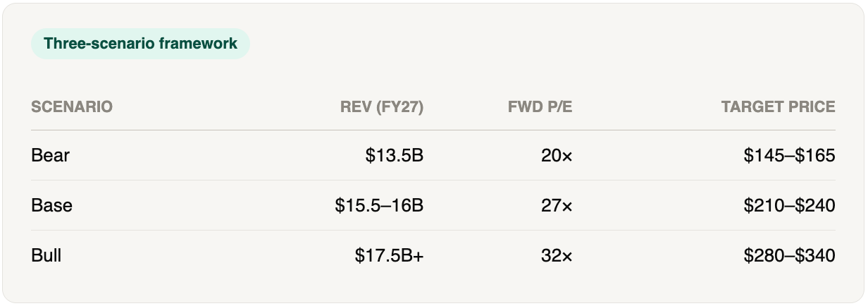Select the Bull scenario label

[x=46, y=255]
